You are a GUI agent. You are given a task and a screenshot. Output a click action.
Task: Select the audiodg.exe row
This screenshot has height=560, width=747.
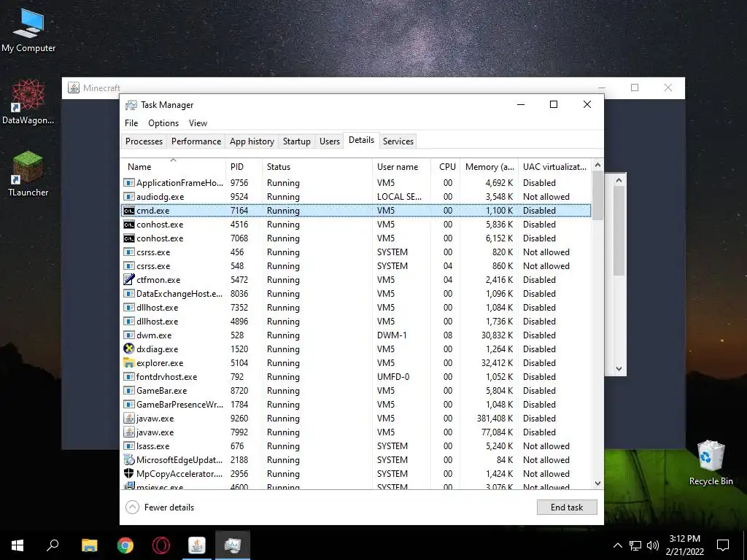[356, 197]
